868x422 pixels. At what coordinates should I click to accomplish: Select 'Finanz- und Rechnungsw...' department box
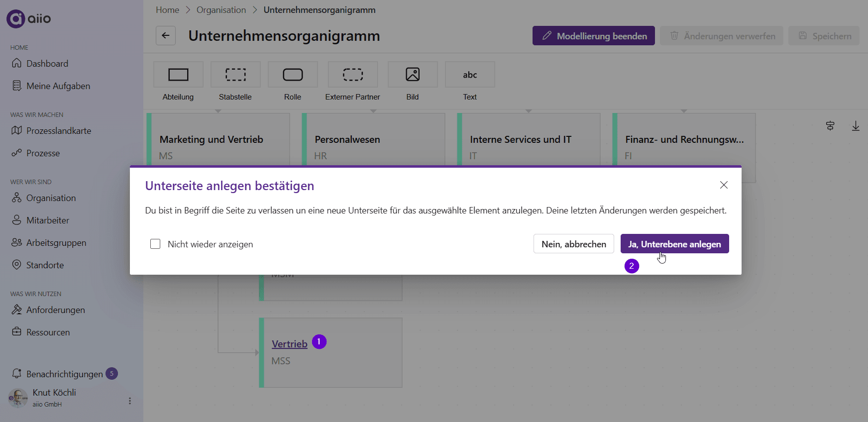point(684,139)
